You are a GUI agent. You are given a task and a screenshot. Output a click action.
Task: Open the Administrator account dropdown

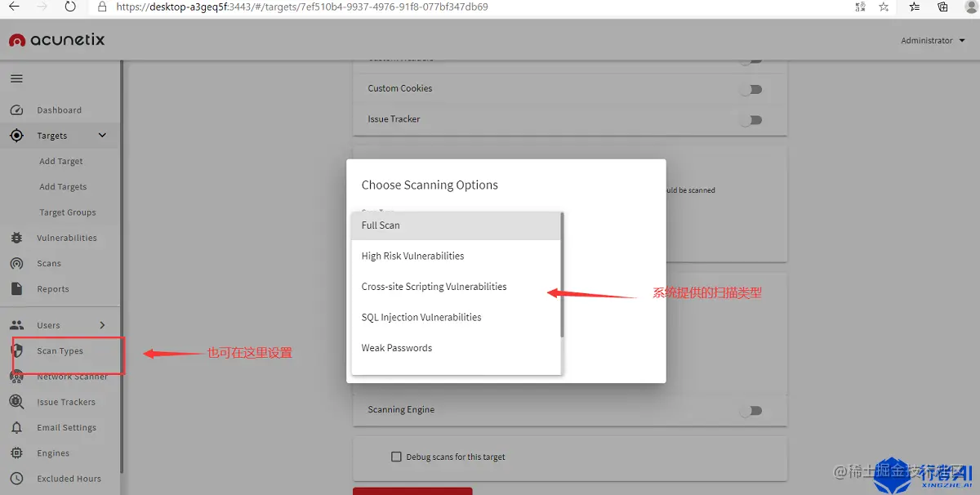pyautogui.click(x=933, y=40)
